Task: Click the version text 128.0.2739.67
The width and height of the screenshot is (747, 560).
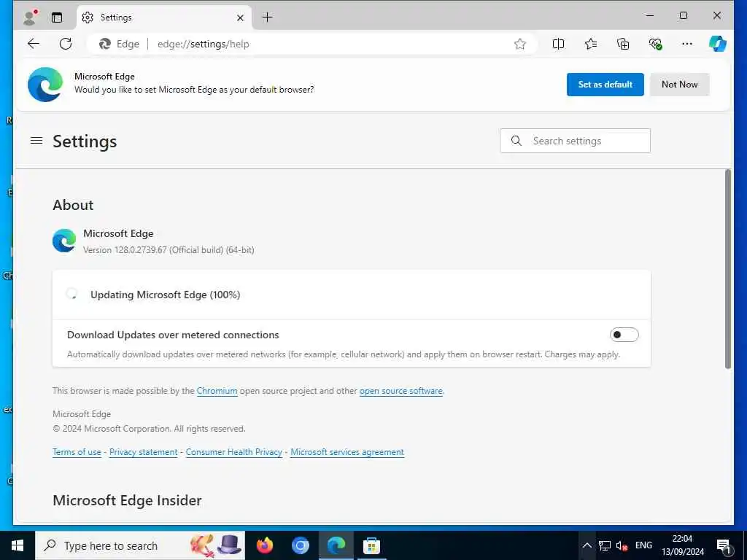Action: (x=141, y=250)
